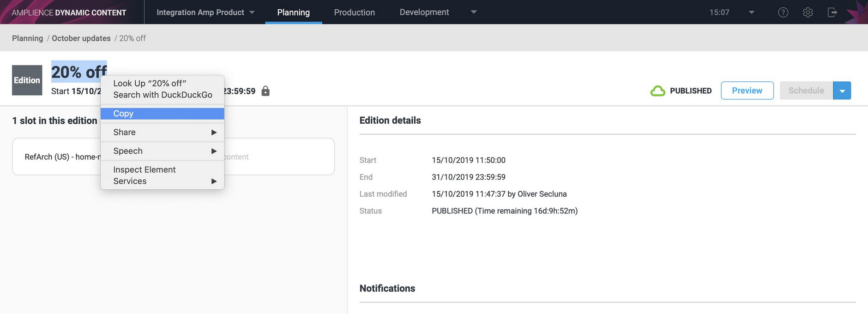Open the settings gear icon
Screen dimensions: 868x314
(808, 12)
